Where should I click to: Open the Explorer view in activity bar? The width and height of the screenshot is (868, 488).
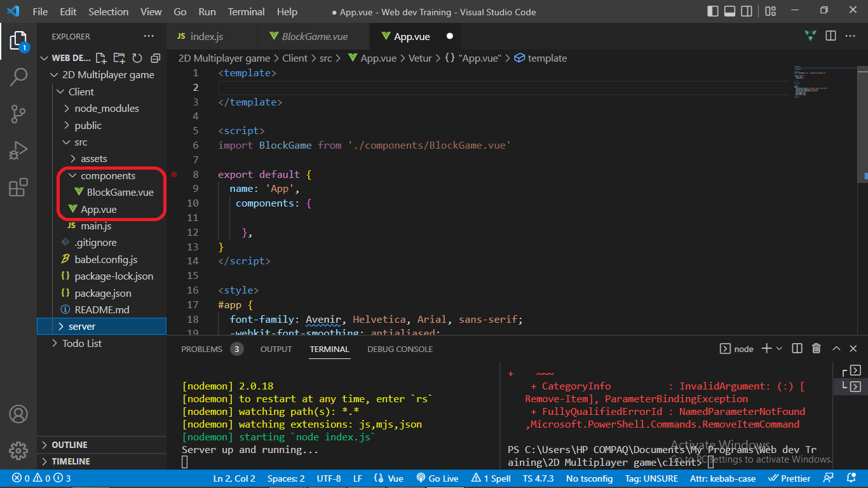pyautogui.click(x=18, y=41)
